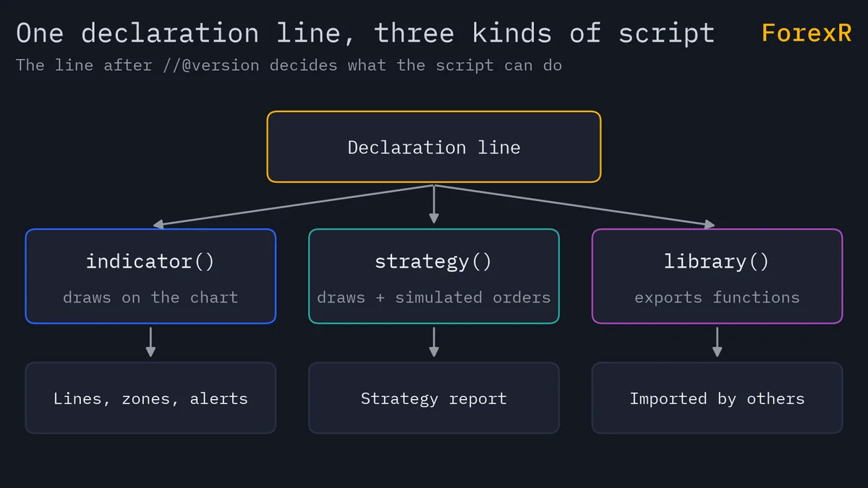
Task: Click the indicator() heading
Action: (150, 261)
